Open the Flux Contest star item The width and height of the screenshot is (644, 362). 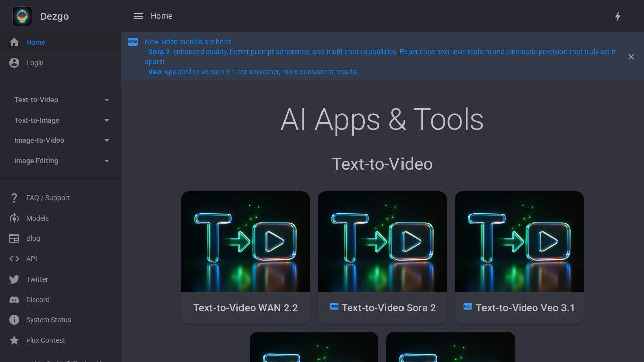[x=46, y=340]
